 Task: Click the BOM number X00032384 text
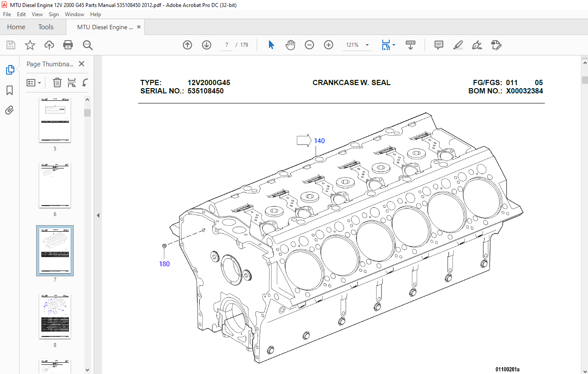click(x=524, y=91)
